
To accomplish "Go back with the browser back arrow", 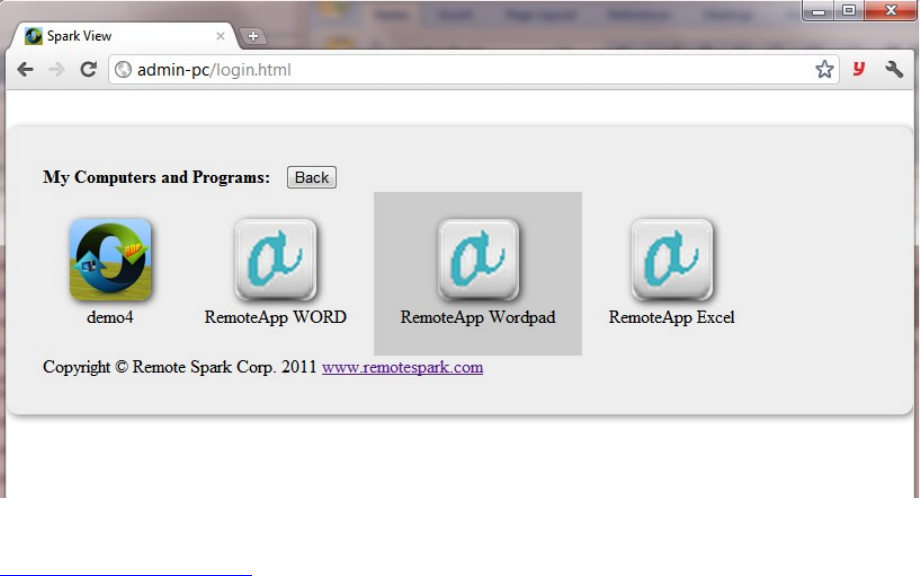I will tap(25, 70).
